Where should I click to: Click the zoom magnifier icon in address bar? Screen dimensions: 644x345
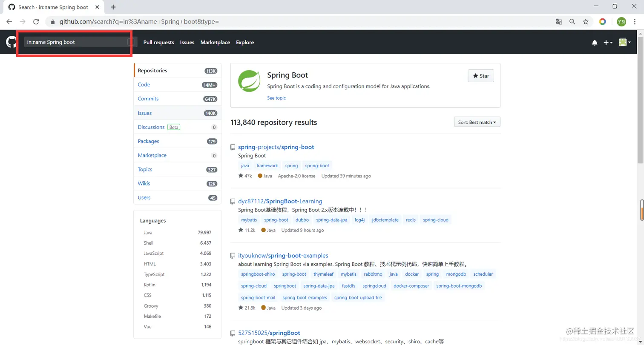572,22
